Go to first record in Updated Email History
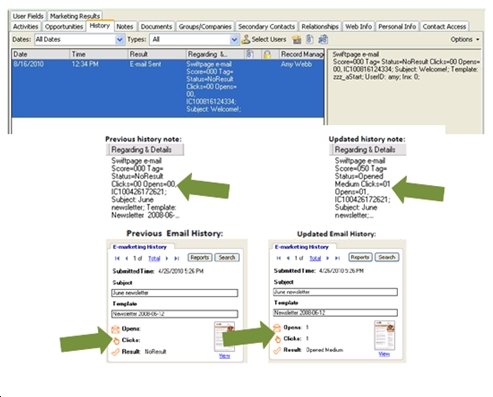Image resolution: width=493 pixels, height=397 pixels. click(x=279, y=258)
